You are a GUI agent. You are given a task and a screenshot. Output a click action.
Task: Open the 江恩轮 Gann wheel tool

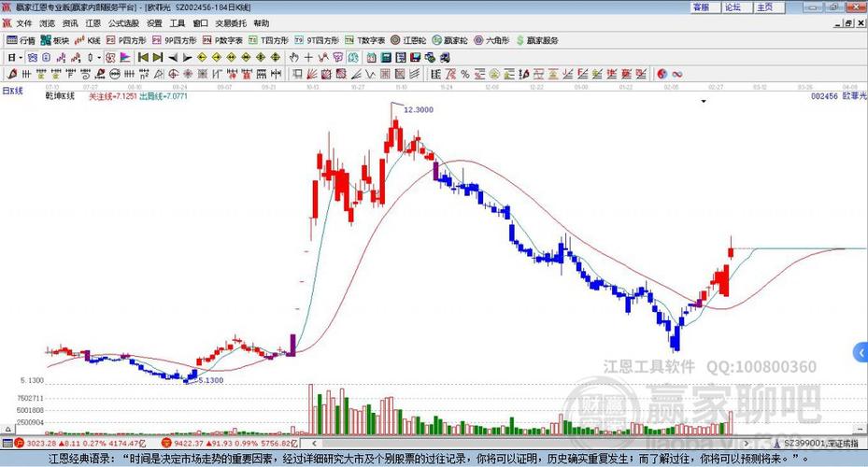point(408,41)
